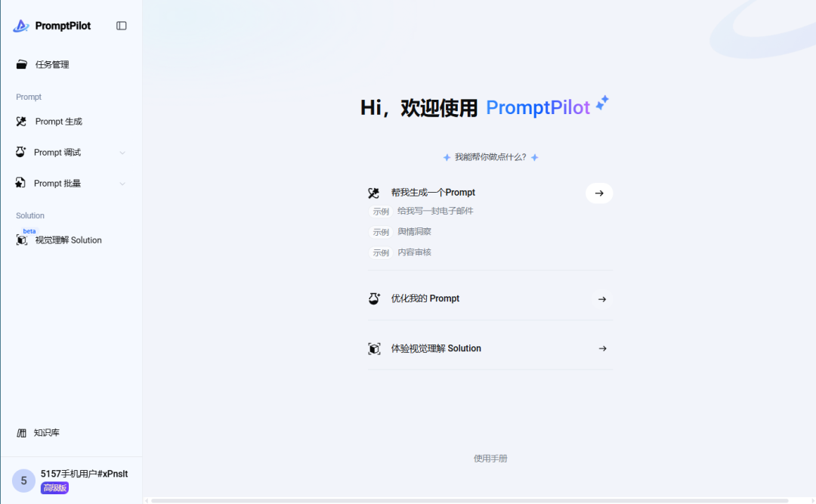Collapse the sidebar with the panel toggle
The width and height of the screenshot is (816, 504).
pos(121,26)
